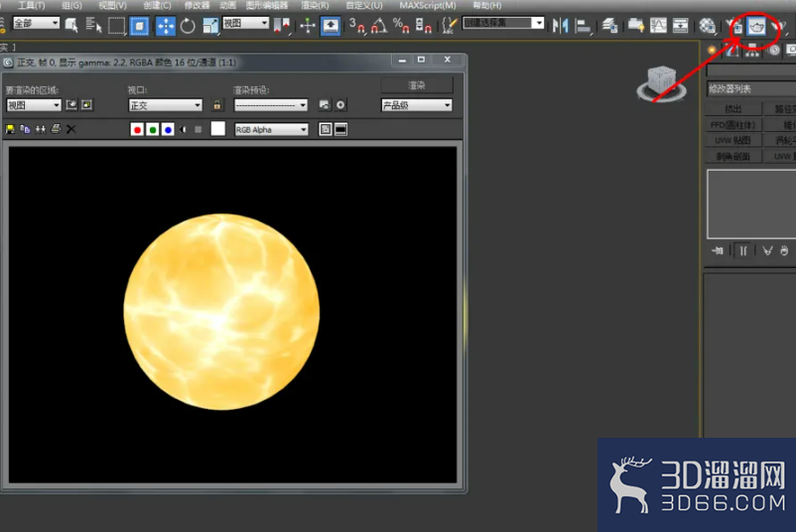Open the 产品级 render mode dropdown
796x532 pixels.
click(417, 105)
